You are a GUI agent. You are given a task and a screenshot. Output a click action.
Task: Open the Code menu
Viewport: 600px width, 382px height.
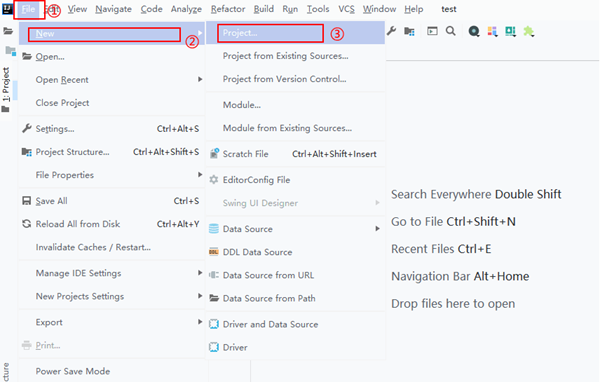click(x=151, y=9)
